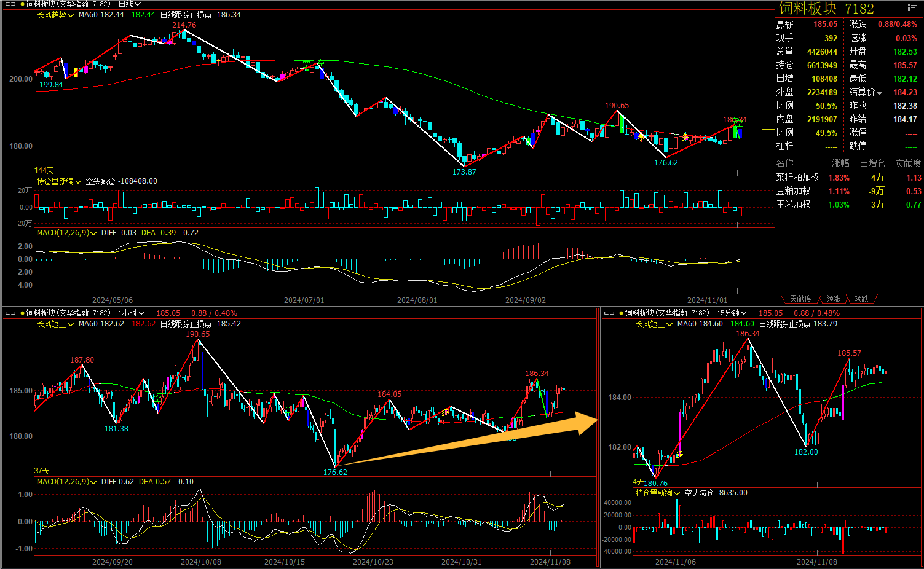Click the yellow dot on the 1-hour chart title
Screen dimensions: 924x569
[23, 313]
